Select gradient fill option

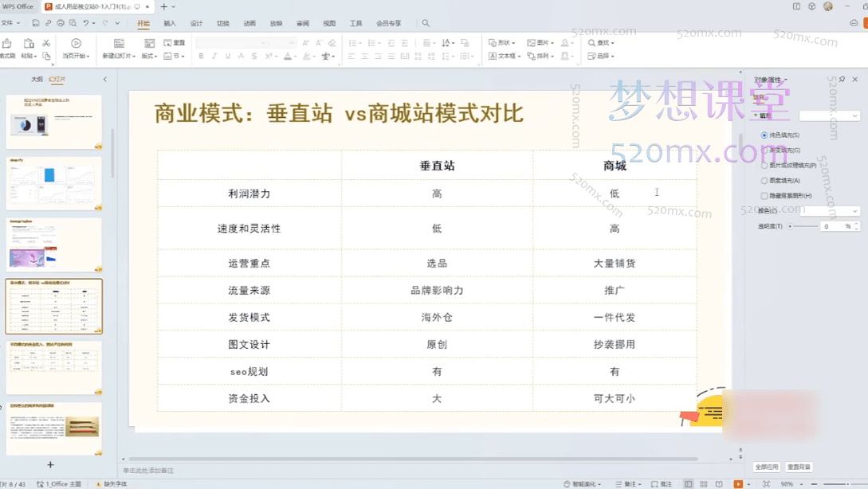pos(765,149)
